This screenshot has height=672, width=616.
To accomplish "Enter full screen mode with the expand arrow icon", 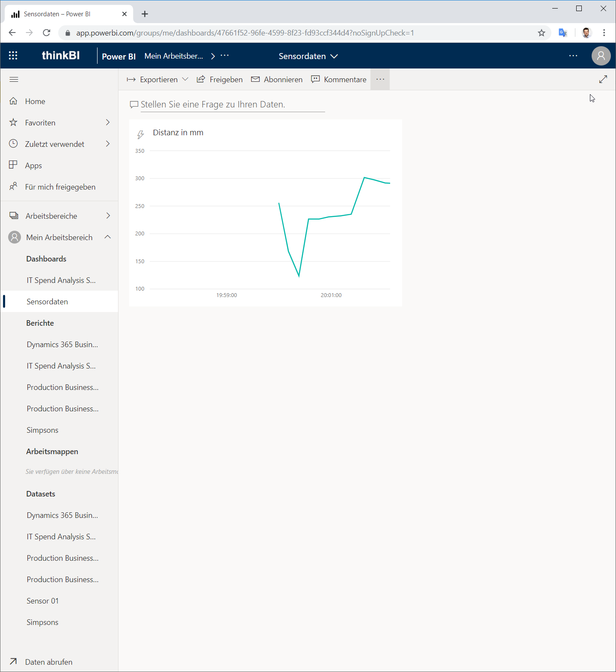I will click(603, 79).
